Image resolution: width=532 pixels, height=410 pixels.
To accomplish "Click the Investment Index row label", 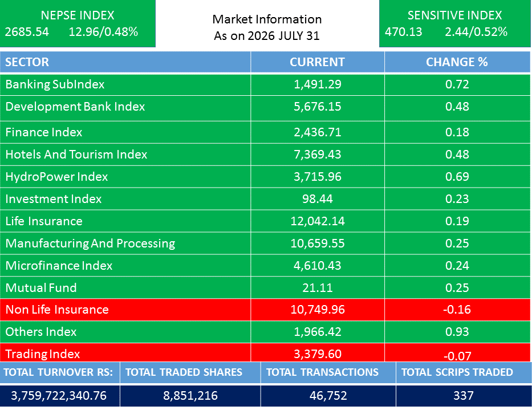I will tap(54, 199).
